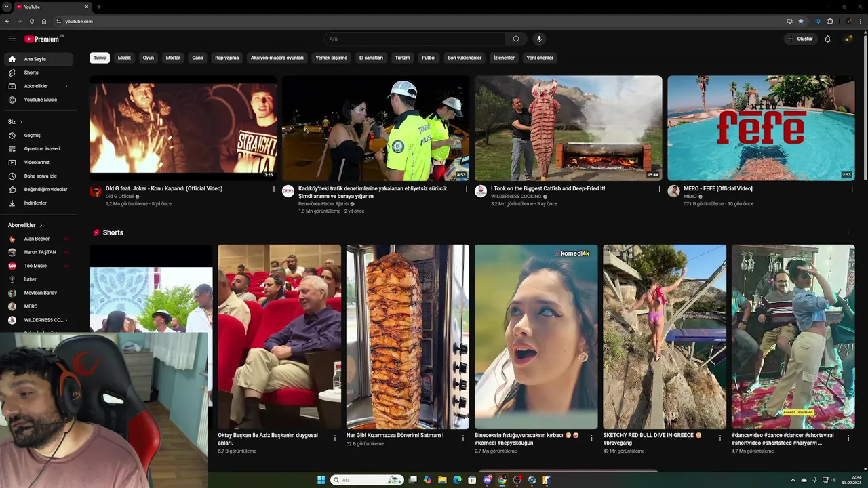Image resolution: width=868 pixels, height=488 pixels.
Task: Open options menu for MERO FEFE video
Action: tap(852, 189)
